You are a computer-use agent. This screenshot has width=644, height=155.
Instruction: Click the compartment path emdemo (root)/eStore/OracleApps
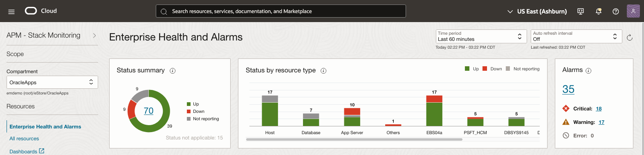tap(38, 93)
